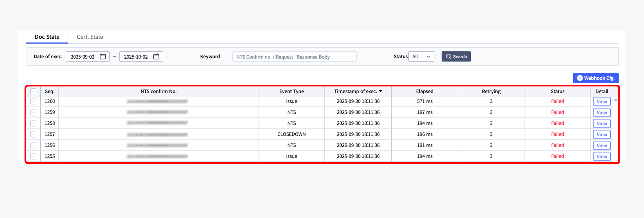Open the Status filter chevron
Image resolution: width=644 pixels, height=218 pixels.
(428, 56)
